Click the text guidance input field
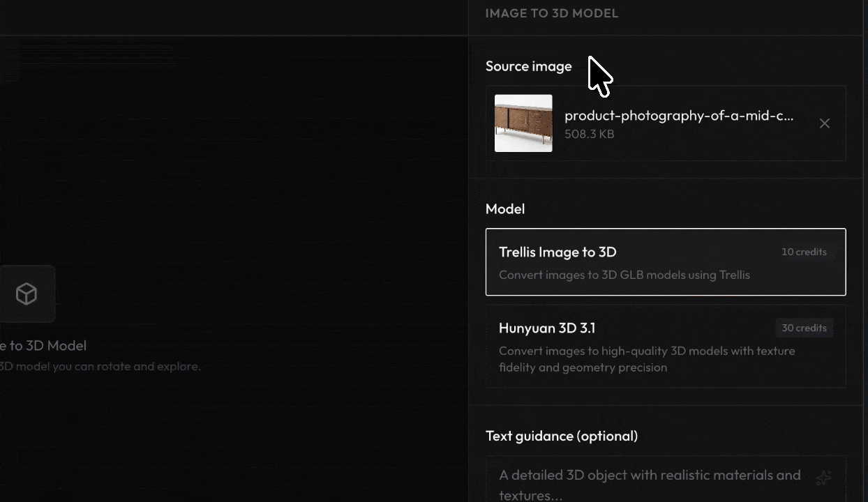 coord(649,481)
